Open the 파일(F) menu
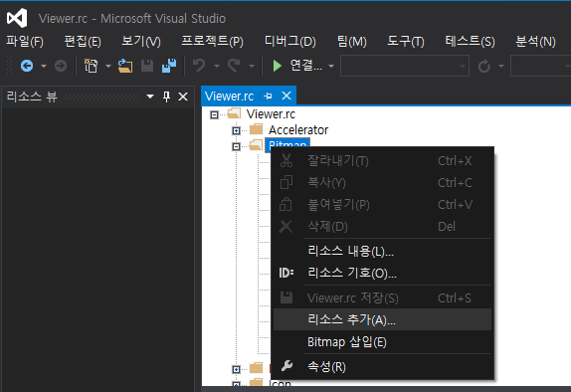 [x=25, y=41]
